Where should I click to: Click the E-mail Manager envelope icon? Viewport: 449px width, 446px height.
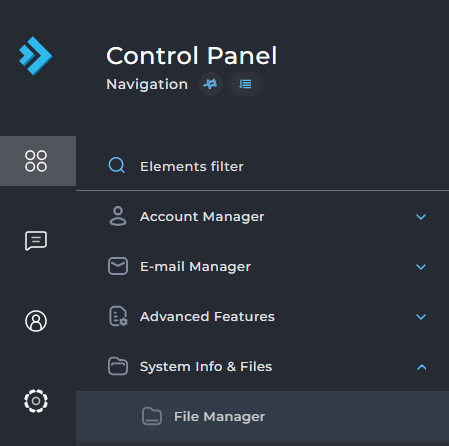pyautogui.click(x=118, y=266)
